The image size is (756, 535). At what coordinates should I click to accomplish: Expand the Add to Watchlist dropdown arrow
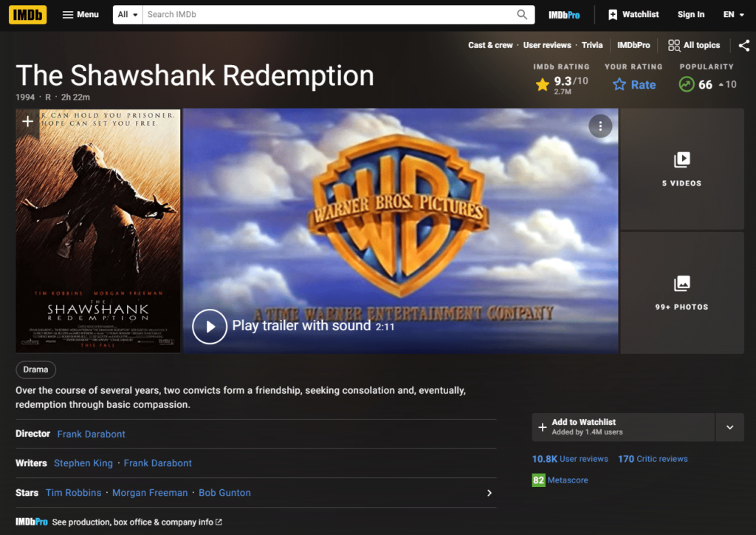click(729, 427)
